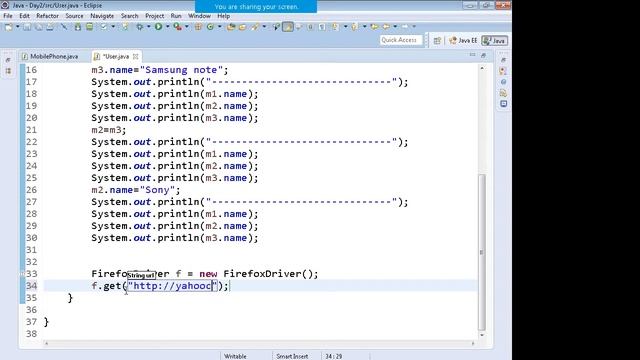Toggle Block Selection mode button
The width and height of the screenshot is (640, 360).
click(x=310, y=27)
